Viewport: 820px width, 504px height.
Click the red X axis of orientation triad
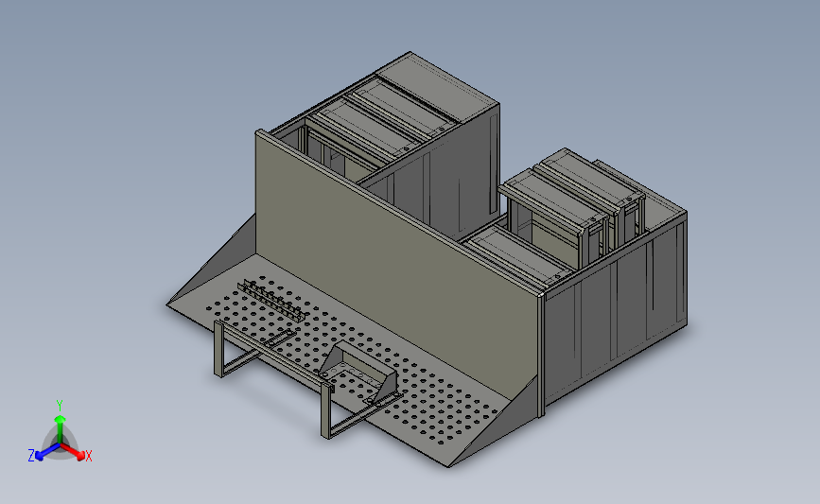tap(76, 453)
